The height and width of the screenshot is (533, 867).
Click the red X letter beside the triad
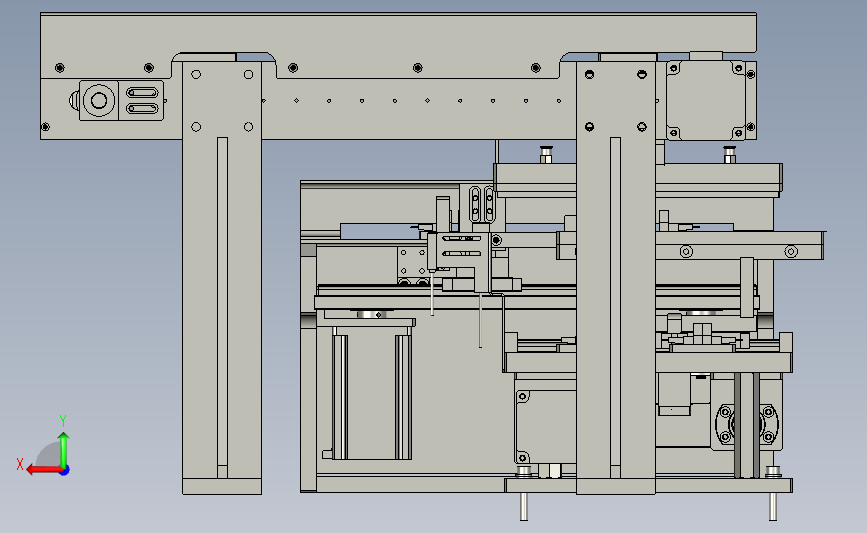tap(20, 464)
